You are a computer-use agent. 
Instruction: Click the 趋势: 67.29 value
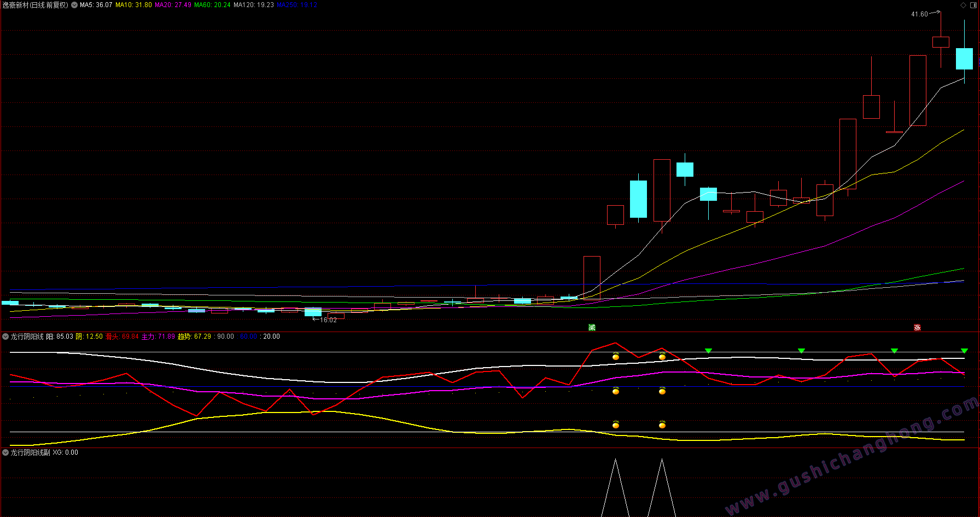pyautogui.click(x=194, y=336)
